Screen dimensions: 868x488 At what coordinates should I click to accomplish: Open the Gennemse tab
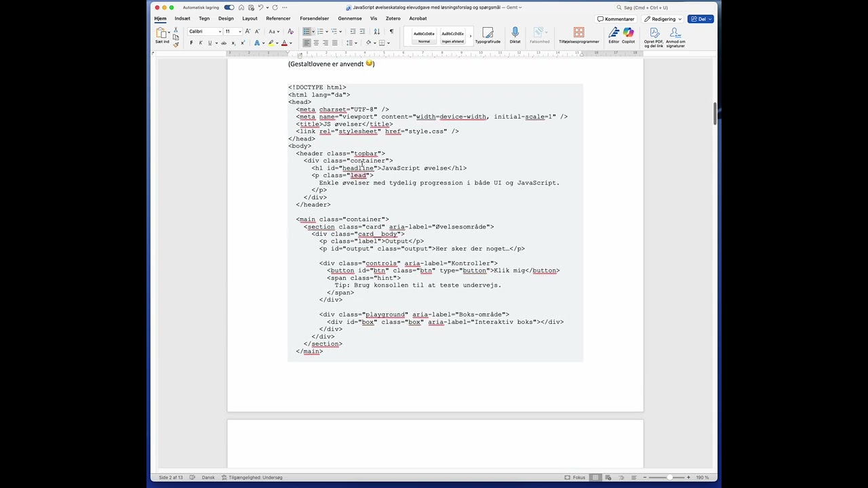(350, 18)
